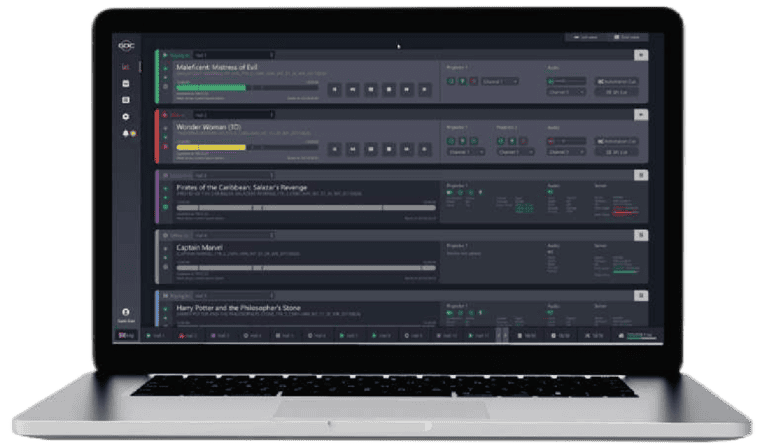Pause the Maleficent playback
The width and height of the screenshot is (762, 448).
(371, 89)
